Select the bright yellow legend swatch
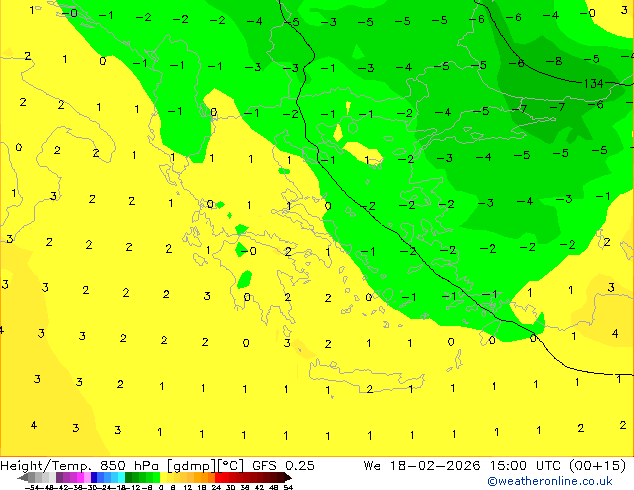This screenshot has height=490, width=634. click(x=163, y=477)
